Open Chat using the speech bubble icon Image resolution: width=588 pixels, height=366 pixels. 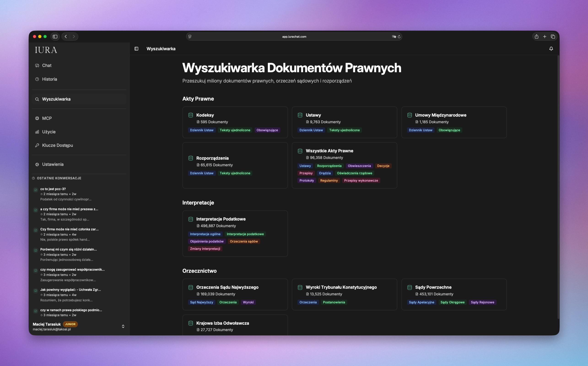37,65
